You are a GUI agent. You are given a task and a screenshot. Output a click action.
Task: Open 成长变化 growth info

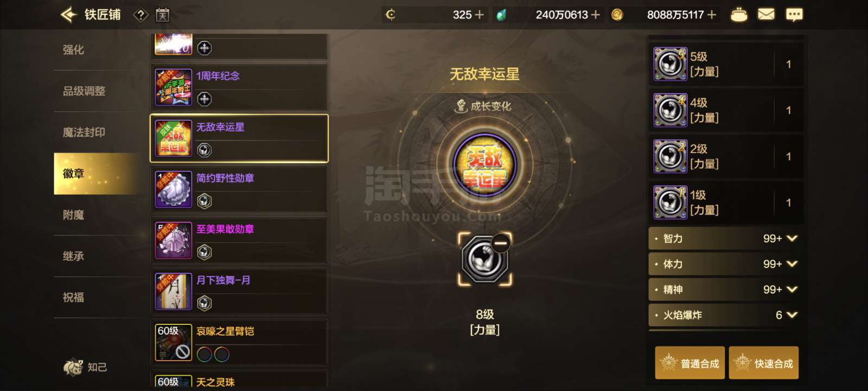click(483, 106)
